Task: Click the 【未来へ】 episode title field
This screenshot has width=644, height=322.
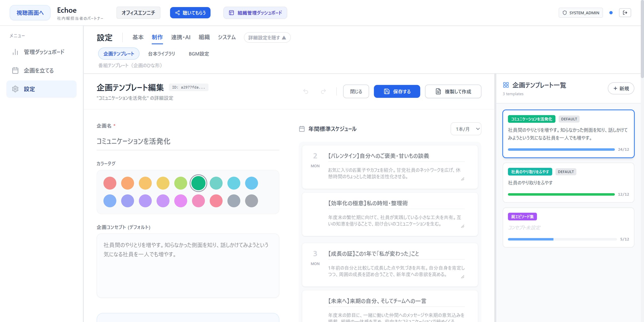Action: pos(396,301)
